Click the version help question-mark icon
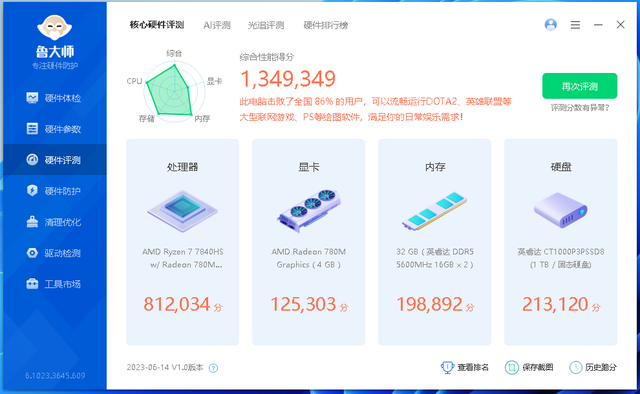This screenshot has width=640, height=394. point(213,368)
